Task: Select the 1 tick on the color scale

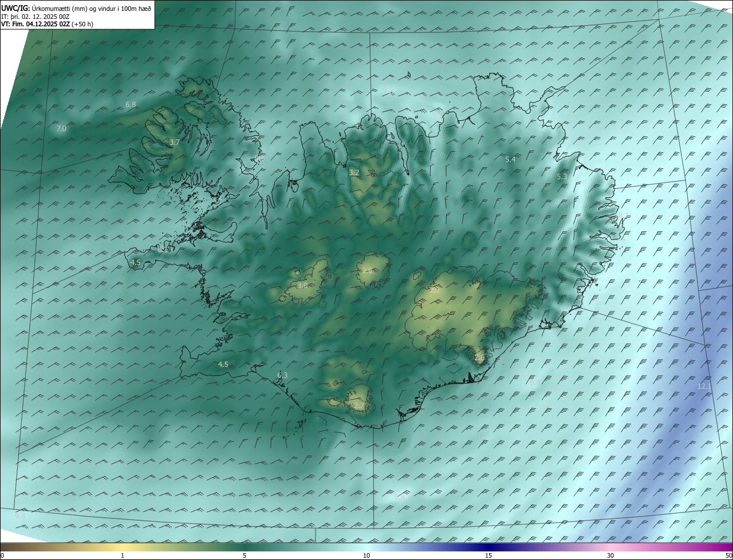Action: [123, 555]
